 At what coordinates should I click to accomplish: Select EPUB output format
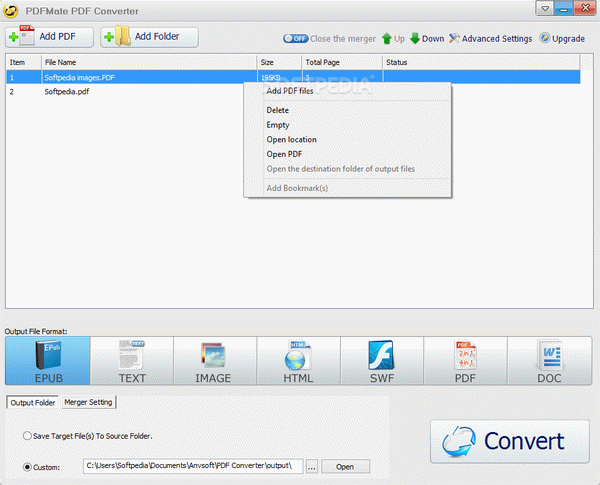[48, 361]
